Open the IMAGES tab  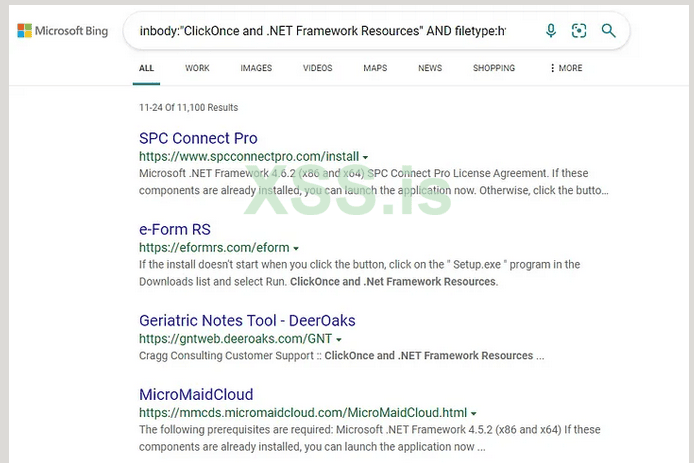[x=256, y=68]
